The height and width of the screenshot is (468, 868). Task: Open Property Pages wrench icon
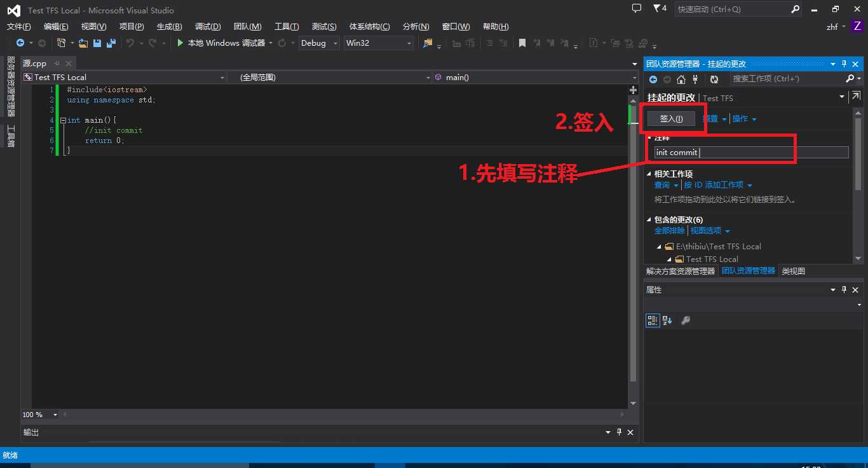pyautogui.click(x=685, y=320)
